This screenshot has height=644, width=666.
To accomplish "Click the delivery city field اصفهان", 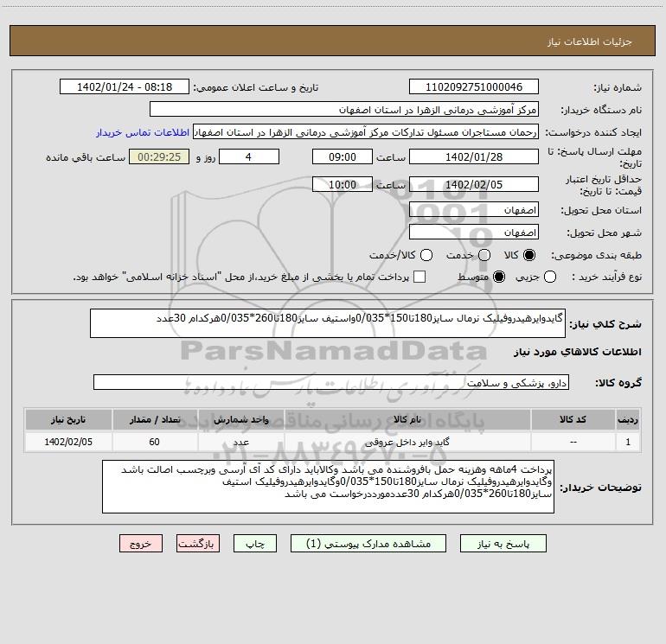I will pyautogui.click(x=474, y=233).
